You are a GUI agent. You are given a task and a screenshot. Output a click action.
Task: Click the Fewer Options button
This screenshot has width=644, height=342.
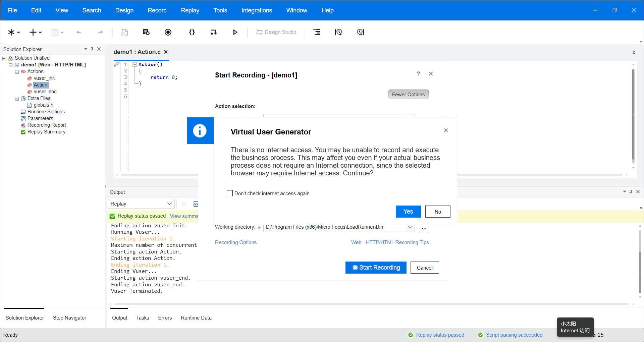pyautogui.click(x=409, y=94)
